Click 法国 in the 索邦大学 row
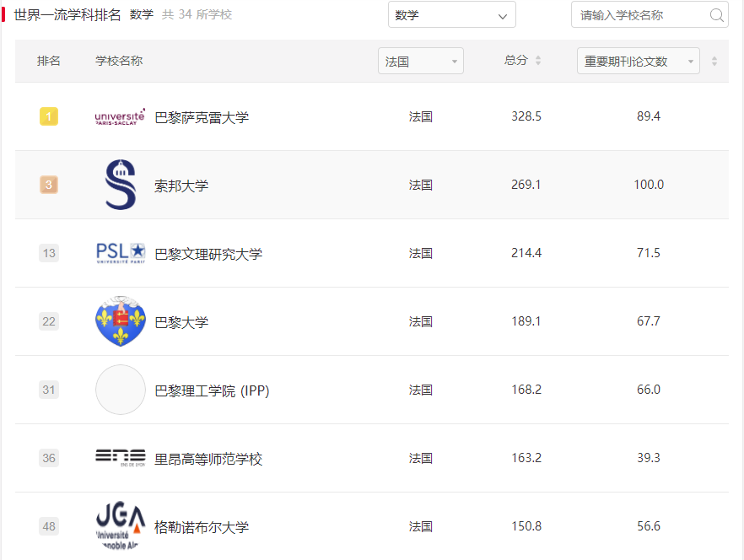This screenshot has height=560, width=744. point(421,185)
